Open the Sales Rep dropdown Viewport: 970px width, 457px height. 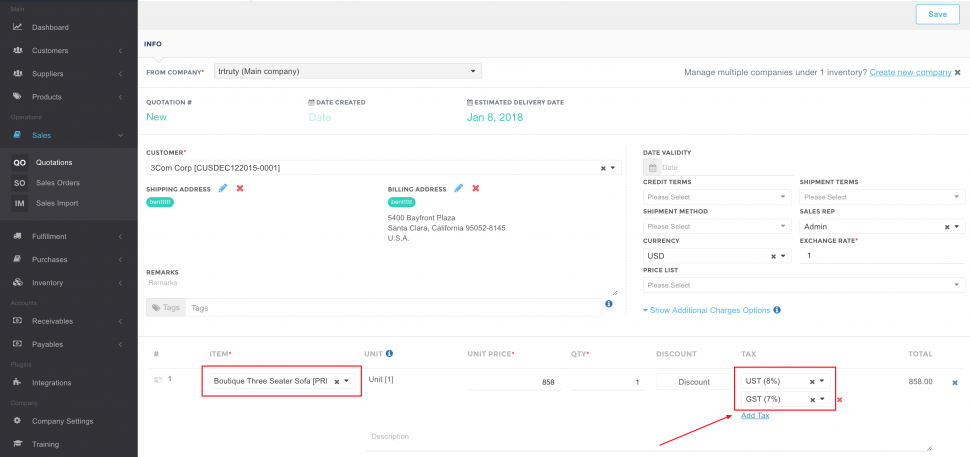[x=958, y=227]
